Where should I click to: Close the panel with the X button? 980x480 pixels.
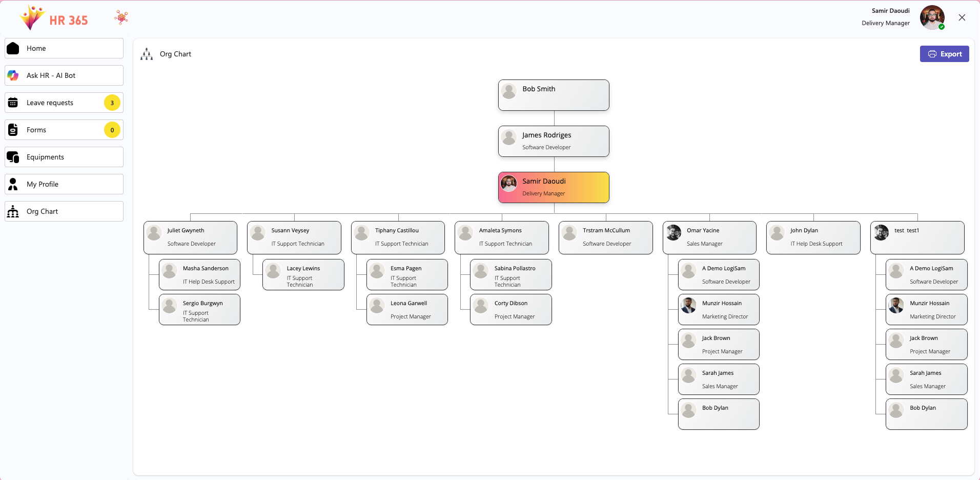pos(962,17)
